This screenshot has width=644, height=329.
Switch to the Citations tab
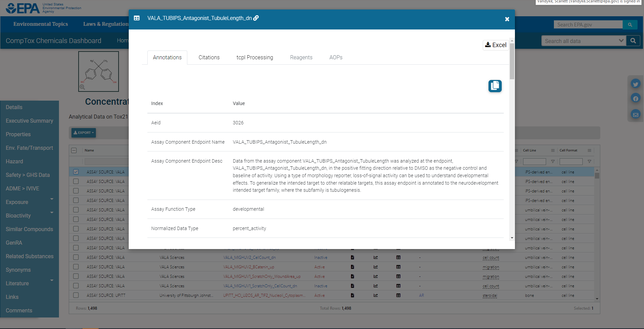click(209, 57)
